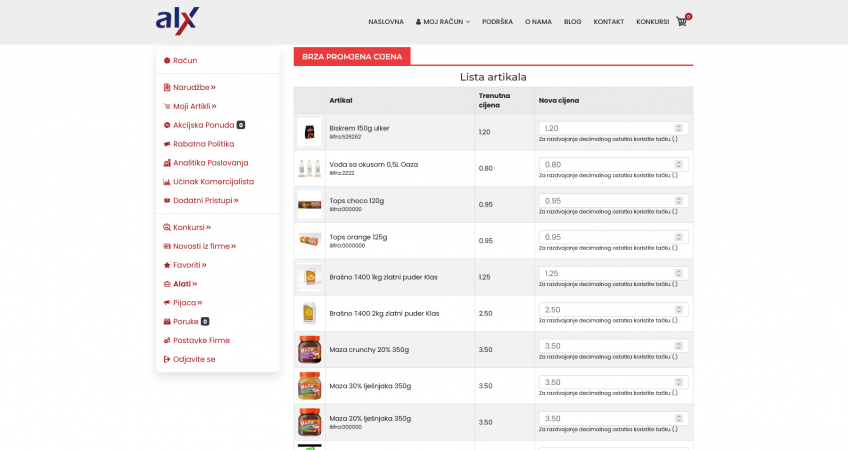
Task: Click the Nova cijena column header
Action: tap(559, 100)
